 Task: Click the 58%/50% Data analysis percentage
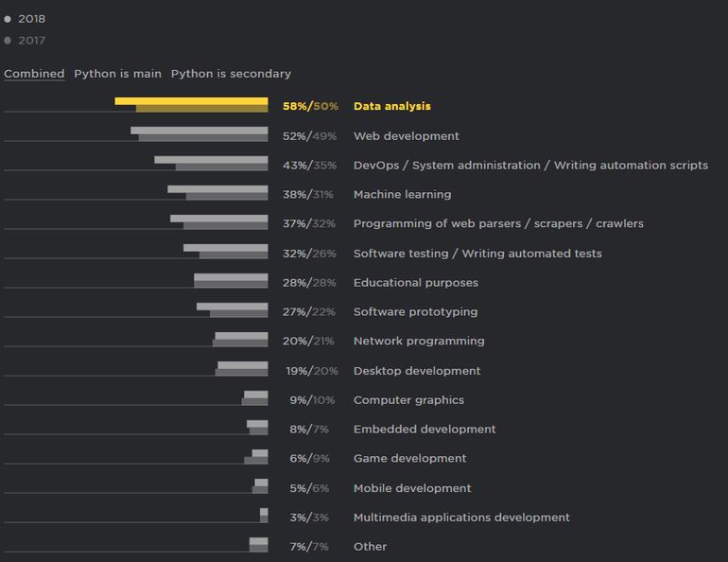(x=310, y=107)
